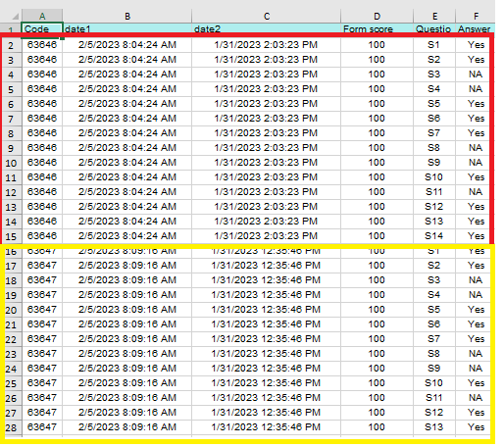Image resolution: width=504 pixels, height=447 pixels.
Task: Select column E header
Action: coord(434,16)
